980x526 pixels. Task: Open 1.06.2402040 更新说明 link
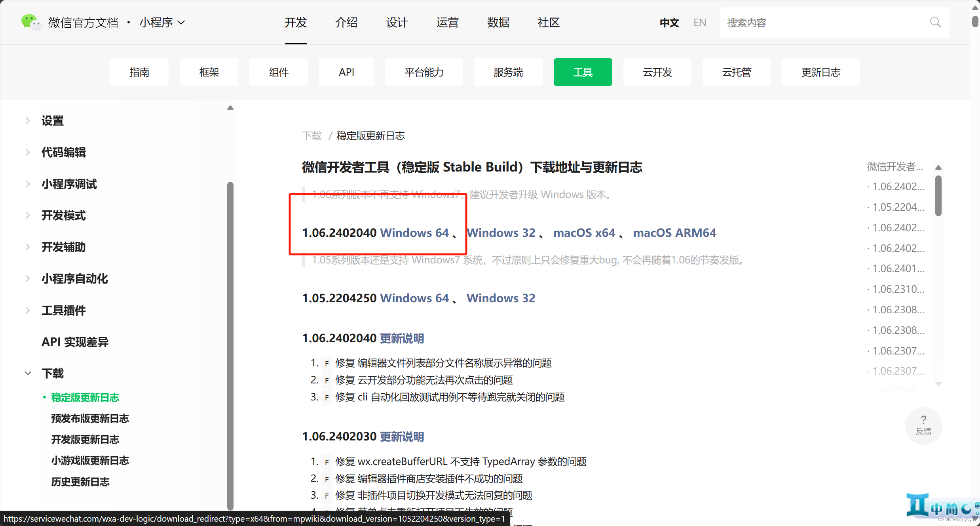[x=402, y=338]
